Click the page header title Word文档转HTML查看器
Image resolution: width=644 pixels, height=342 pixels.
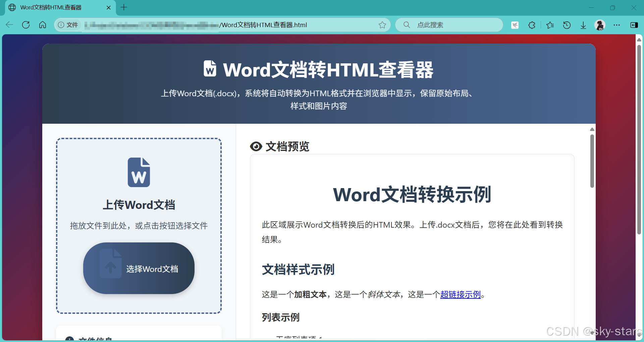coord(328,70)
